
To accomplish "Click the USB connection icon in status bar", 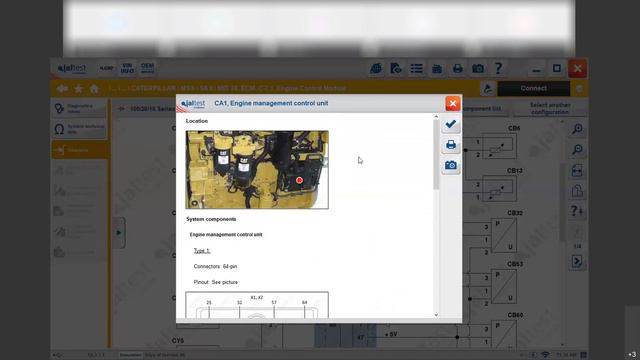I will click(58, 355).
